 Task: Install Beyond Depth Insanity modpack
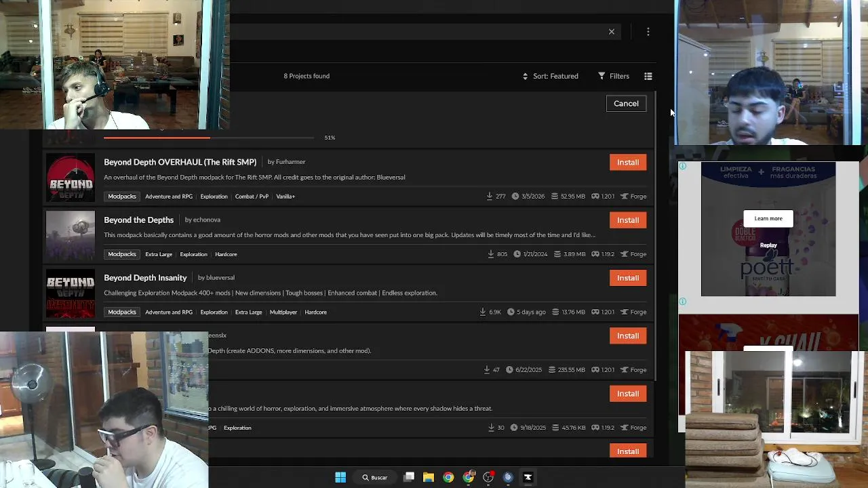(628, 278)
